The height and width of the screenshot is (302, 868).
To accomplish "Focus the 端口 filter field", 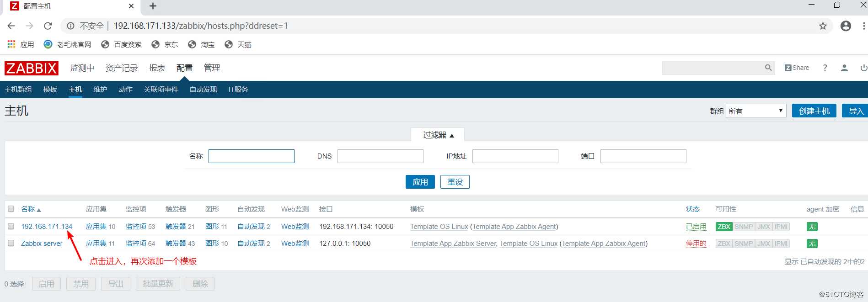I will (643, 156).
